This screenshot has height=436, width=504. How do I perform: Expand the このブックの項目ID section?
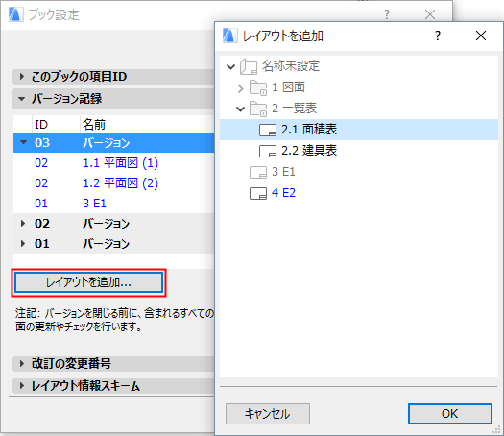click(x=21, y=77)
